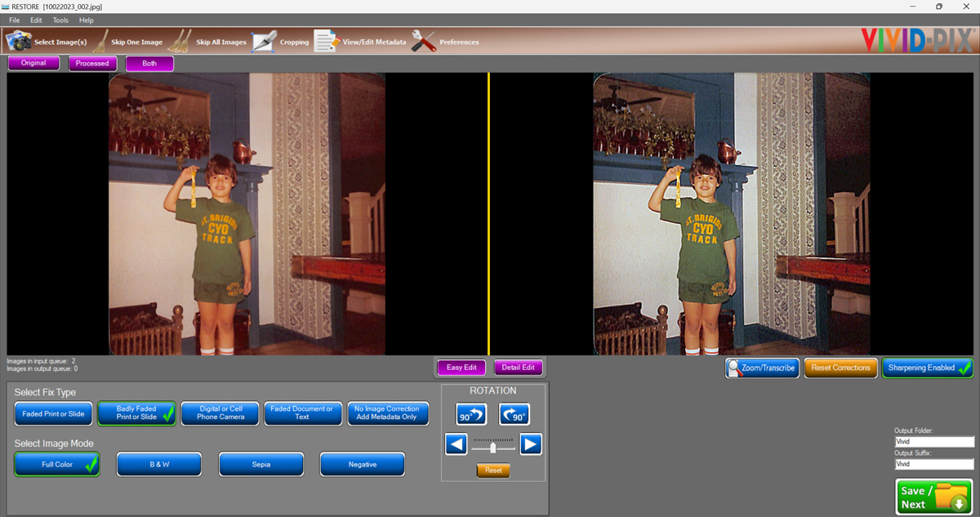Click the Save / Next button
This screenshot has width=980, height=517.
[x=933, y=495]
